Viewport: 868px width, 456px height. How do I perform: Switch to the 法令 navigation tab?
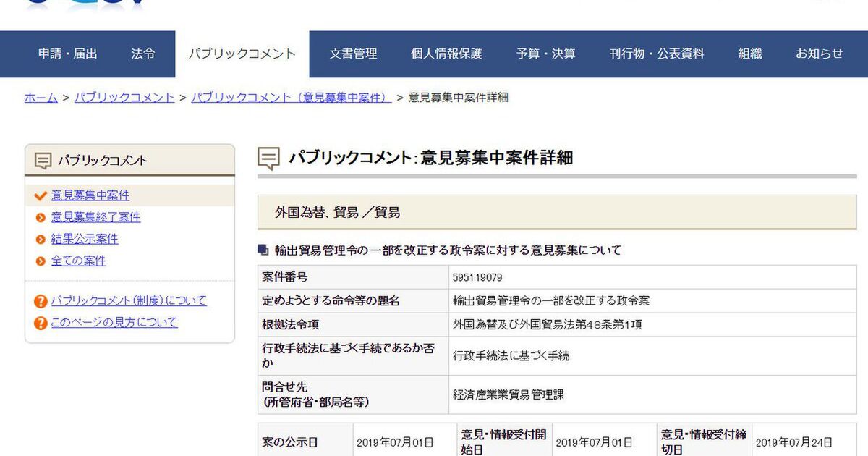pos(143,54)
